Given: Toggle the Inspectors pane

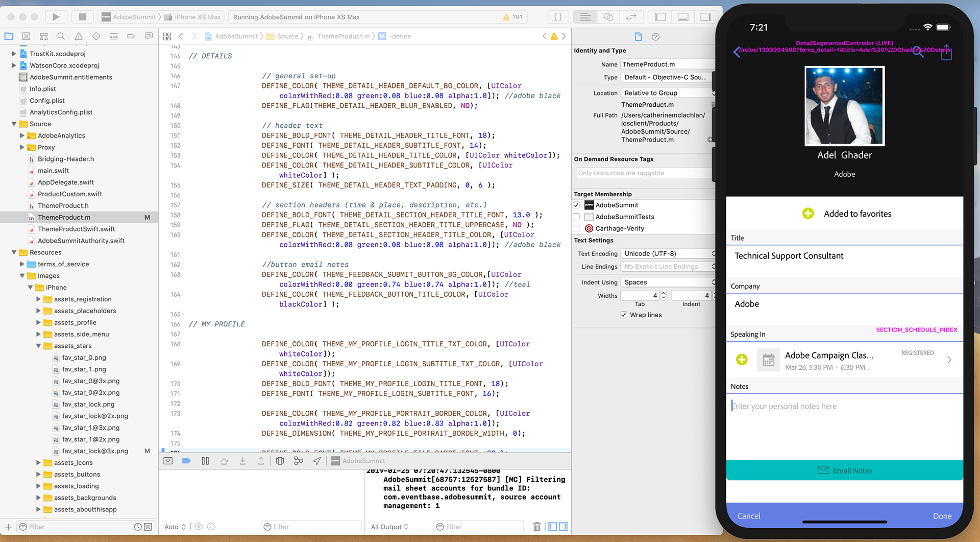Looking at the screenshot, I should 706,17.
